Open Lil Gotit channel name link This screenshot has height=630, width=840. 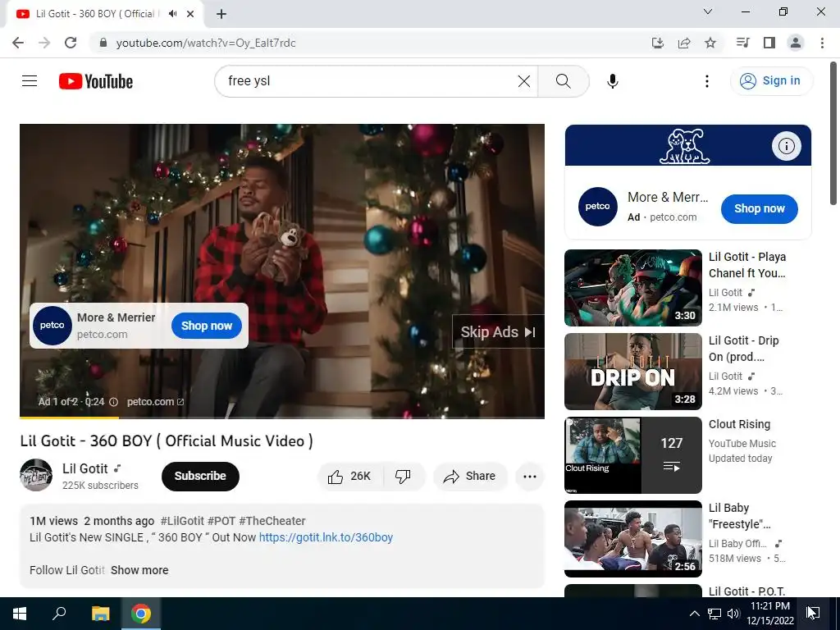85,468
